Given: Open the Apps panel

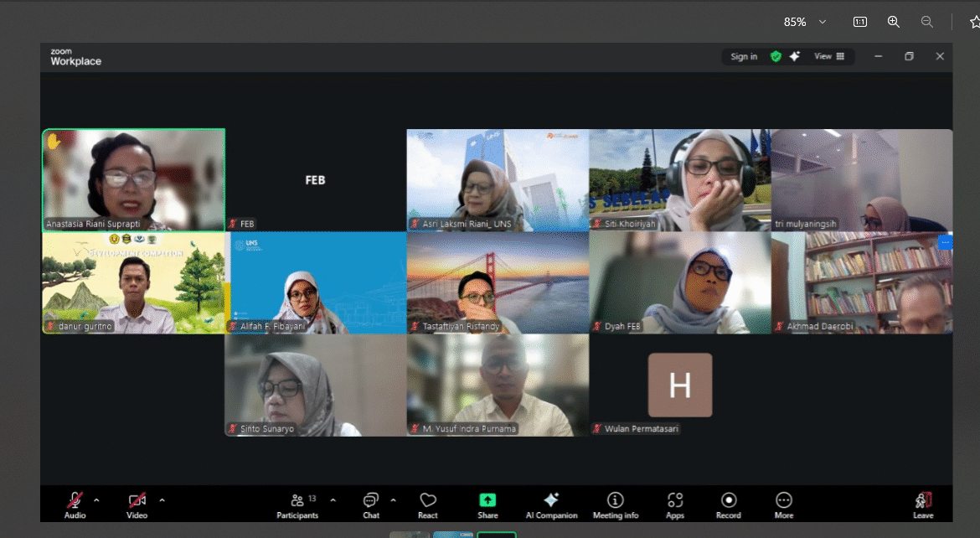Looking at the screenshot, I should tap(675, 504).
